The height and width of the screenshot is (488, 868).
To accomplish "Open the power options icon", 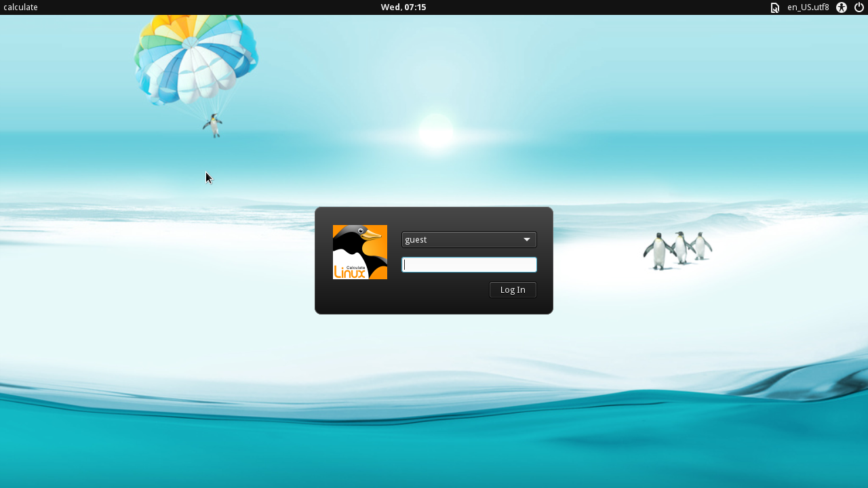I will point(859,7).
